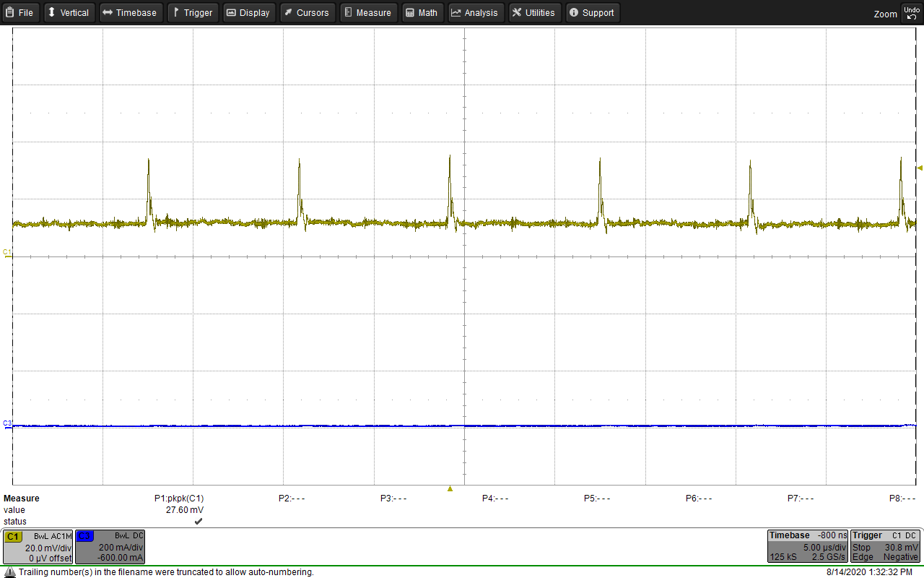Select the empty P7 measurement slot
Image resolution: width=924 pixels, height=578 pixels.
(x=801, y=499)
